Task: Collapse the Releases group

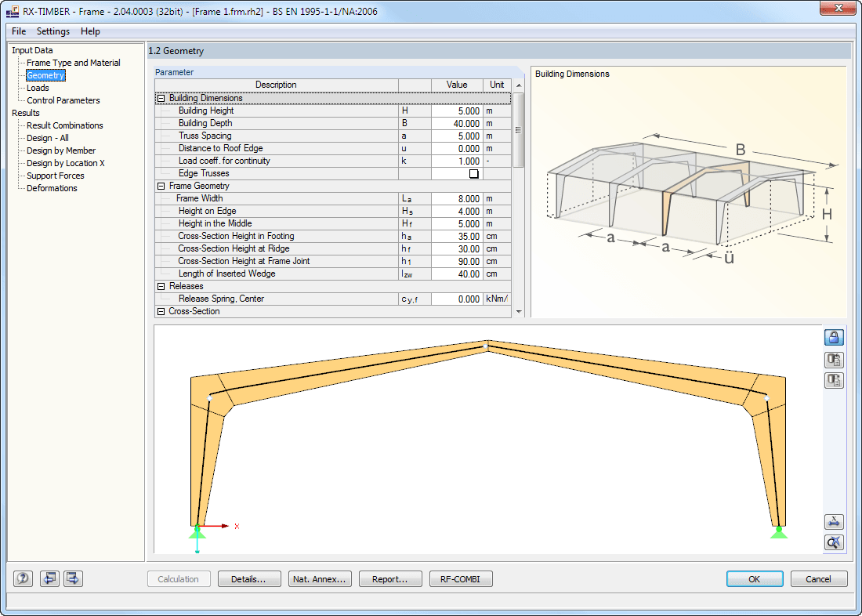Action: tap(161, 287)
